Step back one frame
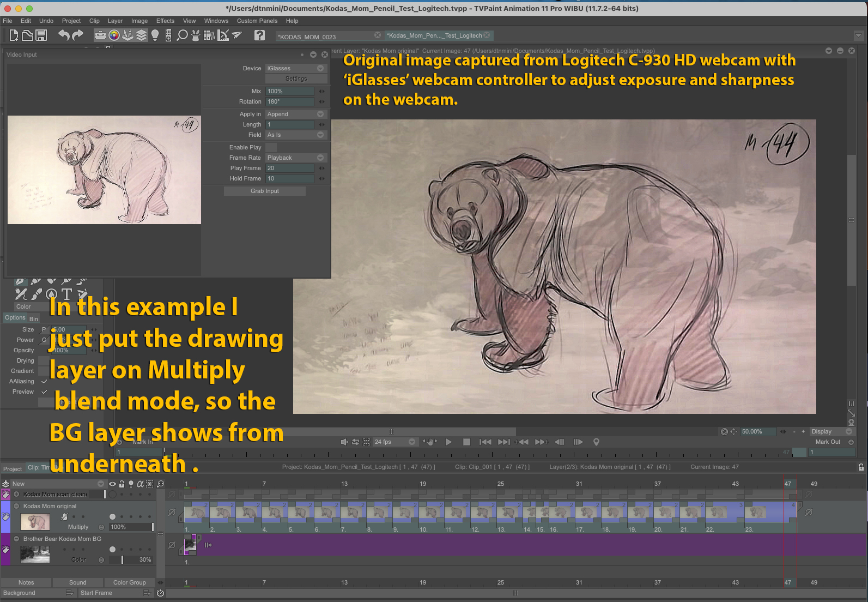Screen dimensions: 868x602 (x=560, y=442)
